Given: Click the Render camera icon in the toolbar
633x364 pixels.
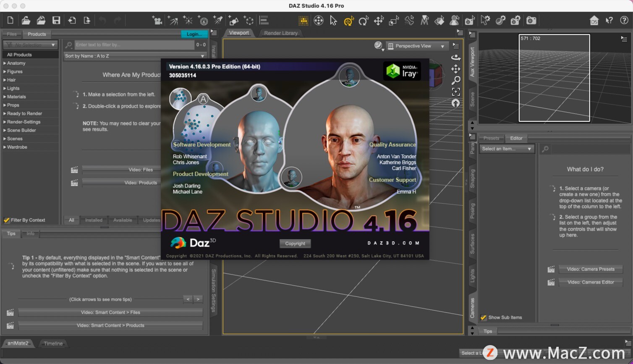Looking at the screenshot, I should pyautogui.click(x=531, y=20).
